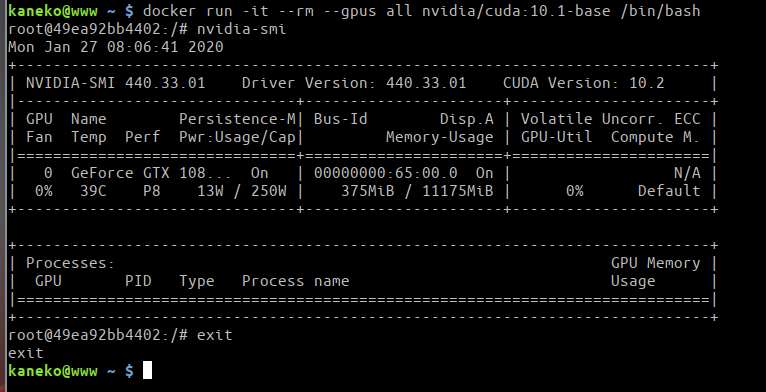The width and height of the screenshot is (766, 392).
Task: Click the GPU Memory column header
Action: [x=655, y=263]
